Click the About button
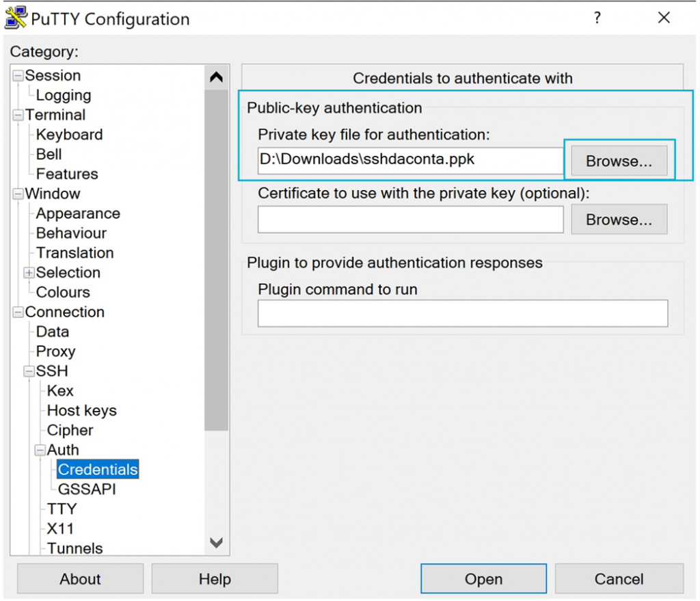The width and height of the screenshot is (700, 601). click(81, 578)
